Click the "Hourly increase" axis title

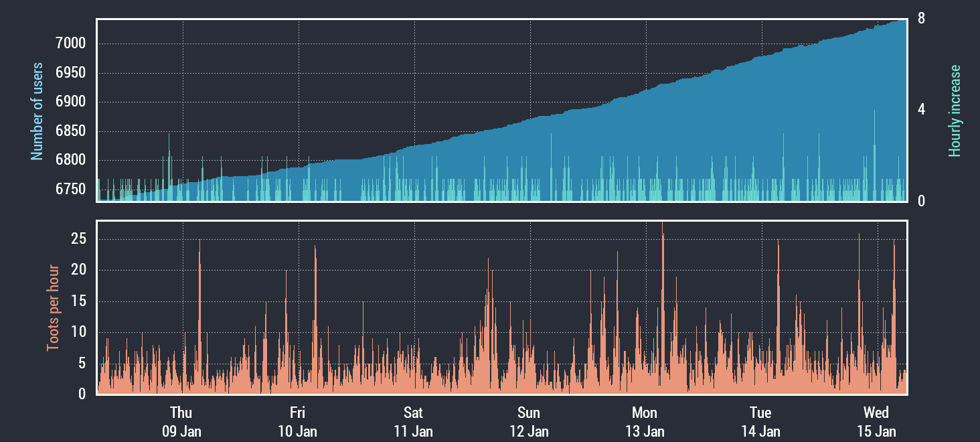tap(955, 111)
